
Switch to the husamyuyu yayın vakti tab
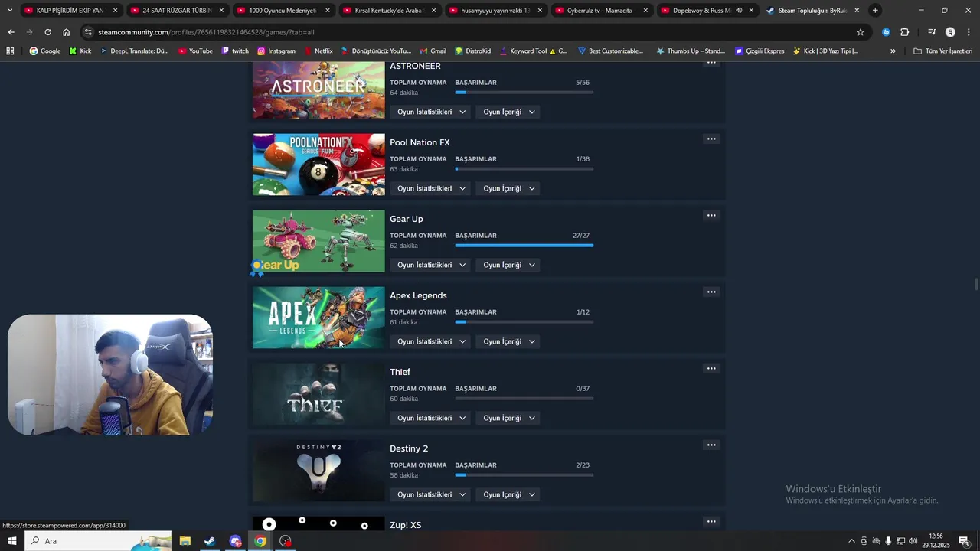[495, 11]
